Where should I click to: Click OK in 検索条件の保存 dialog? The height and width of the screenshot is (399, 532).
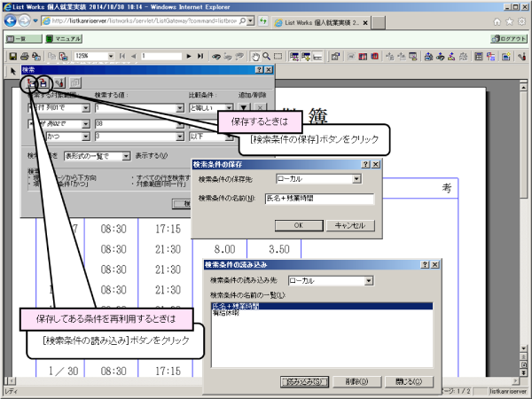tap(299, 225)
